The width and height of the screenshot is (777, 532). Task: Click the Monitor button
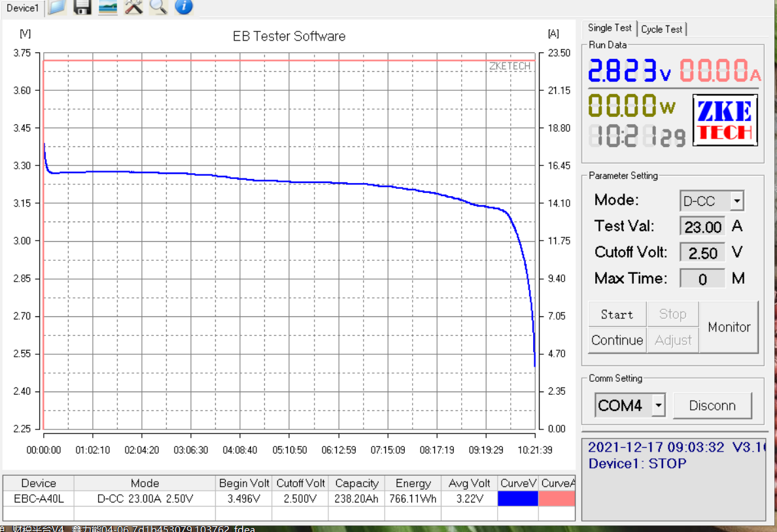coord(729,327)
